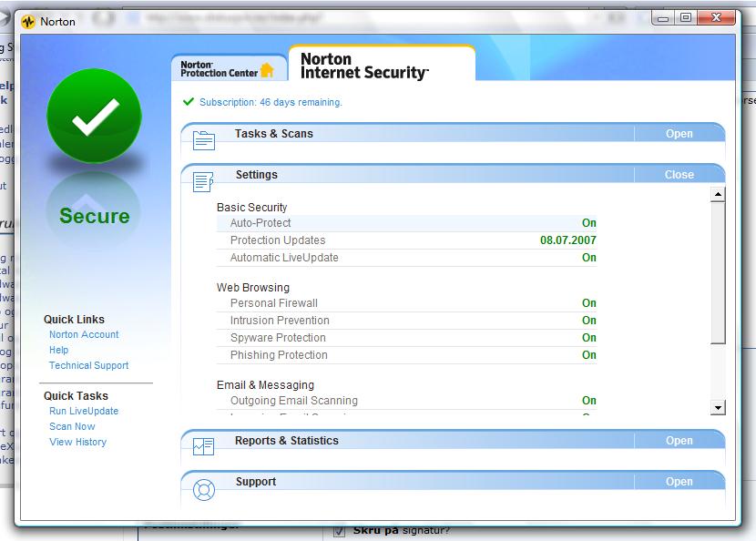The height and width of the screenshot is (541, 756).
Task: Click the Tasks & Scans section title
Action: click(274, 134)
